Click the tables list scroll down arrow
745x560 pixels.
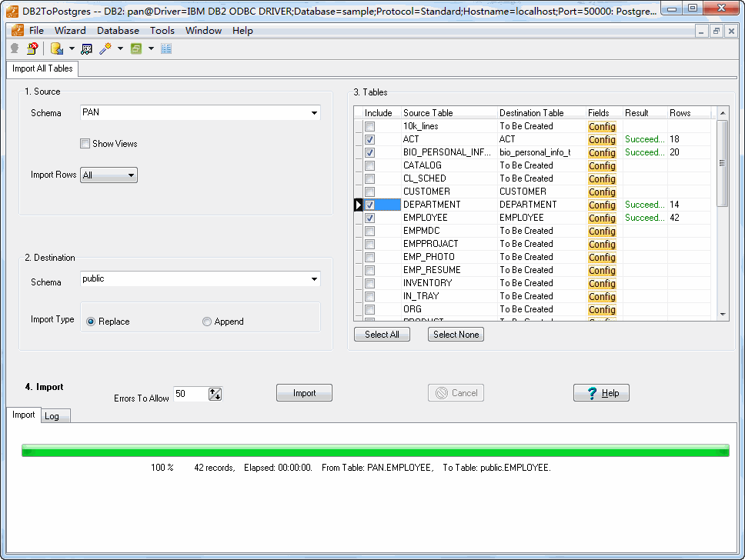click(x=723, y=315)
